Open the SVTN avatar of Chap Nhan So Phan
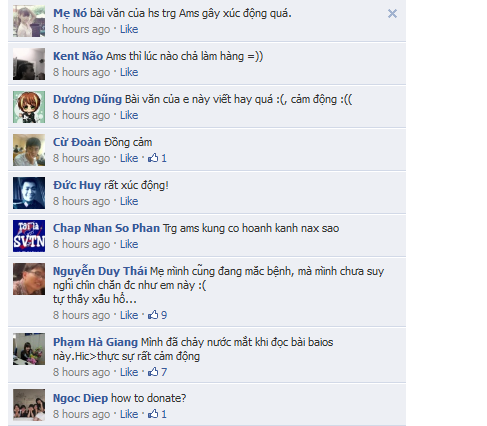 pos(29,236)
